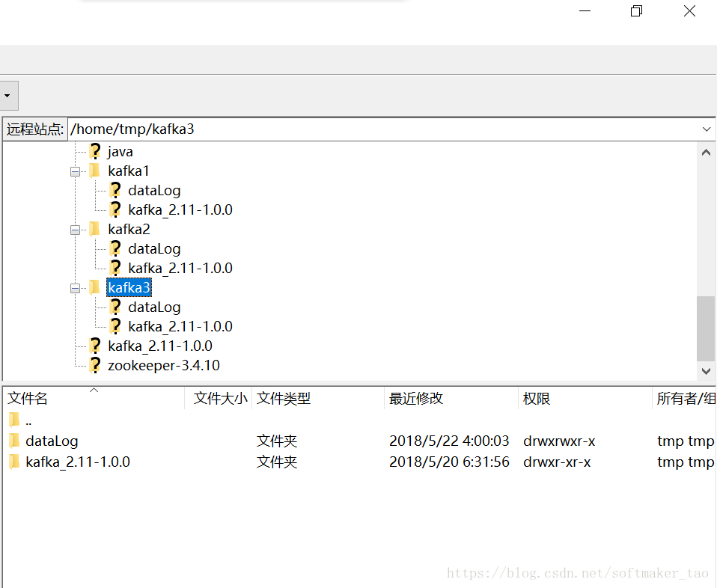Select the java tree item
The height and width of the screenshot is (588, 717).
120,151
